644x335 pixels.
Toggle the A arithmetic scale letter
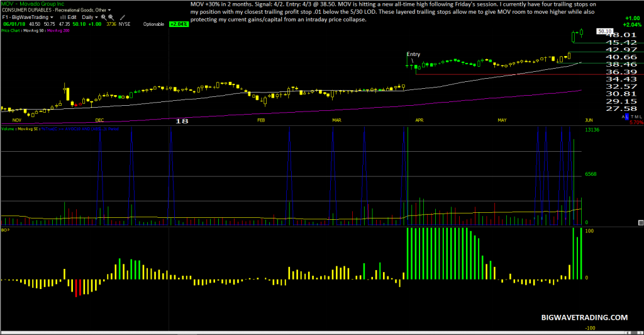click(623, 116)
